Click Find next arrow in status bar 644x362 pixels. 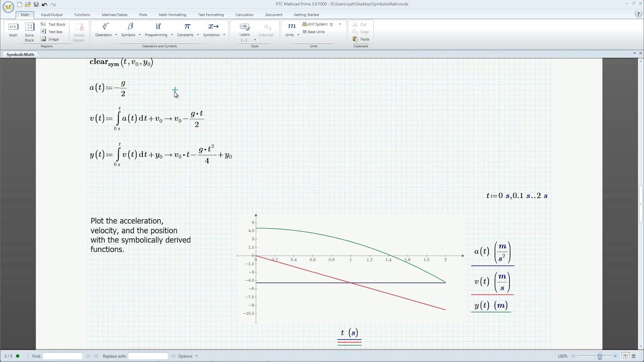[96, 356]
